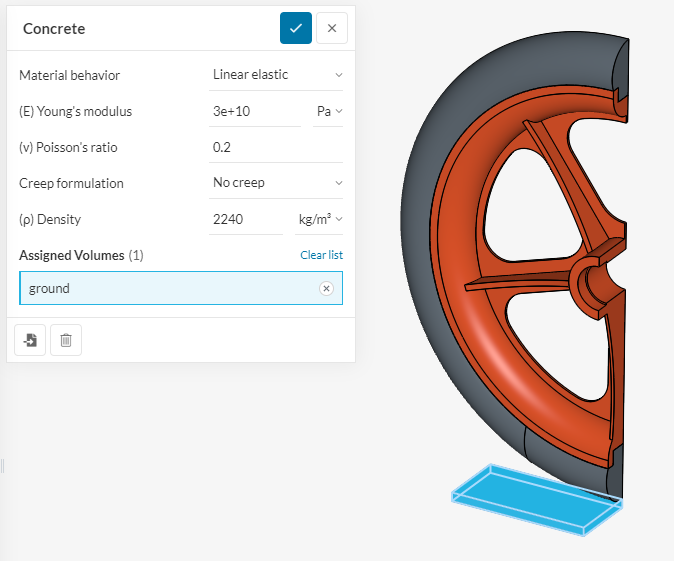Select the highlighted blue ground block

tap(530, 498)
